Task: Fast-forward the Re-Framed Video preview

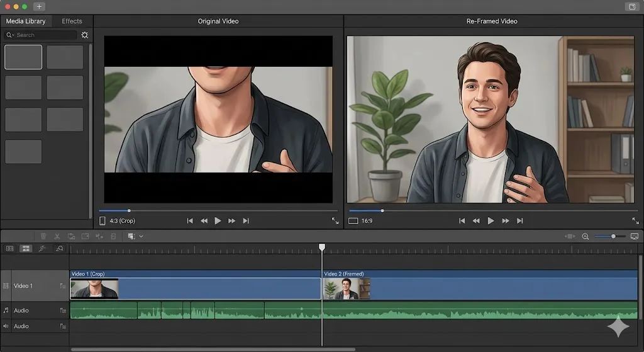Action: [x=506, y=221]
